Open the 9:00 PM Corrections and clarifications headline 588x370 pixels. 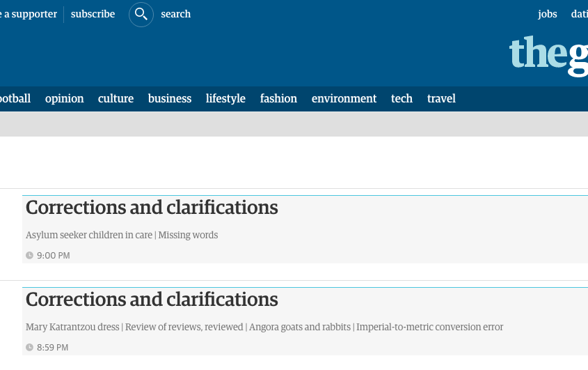point(152,208)
